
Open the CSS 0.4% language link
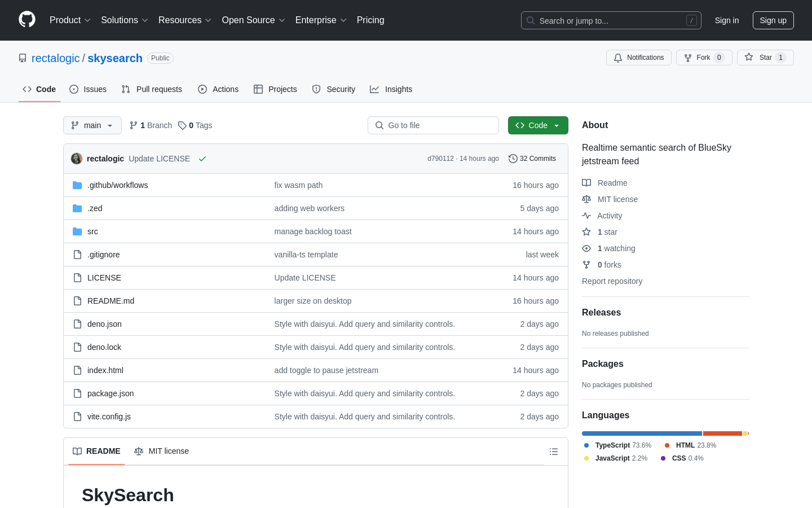(x=682, y=458)
